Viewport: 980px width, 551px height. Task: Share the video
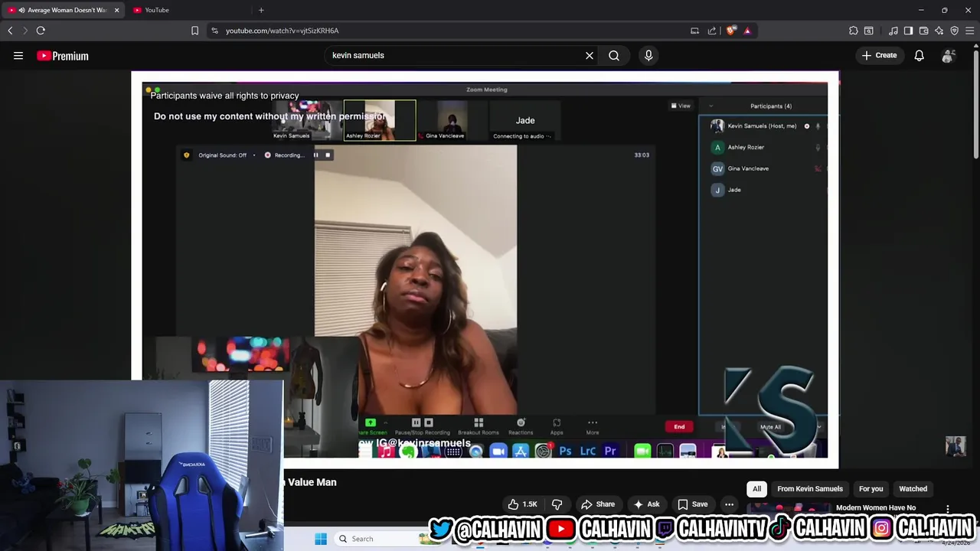pyautogui.click(x=598, y=504)
